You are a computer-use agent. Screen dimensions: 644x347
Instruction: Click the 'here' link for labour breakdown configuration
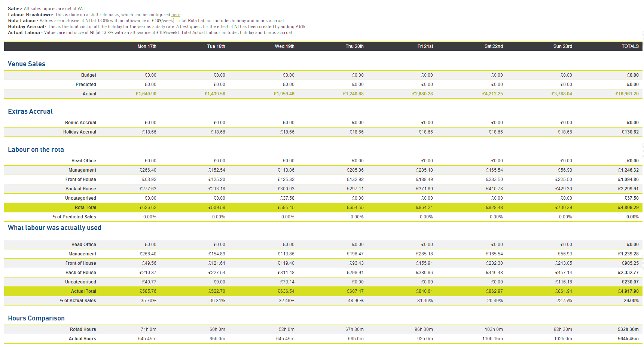tap(176, 15)
